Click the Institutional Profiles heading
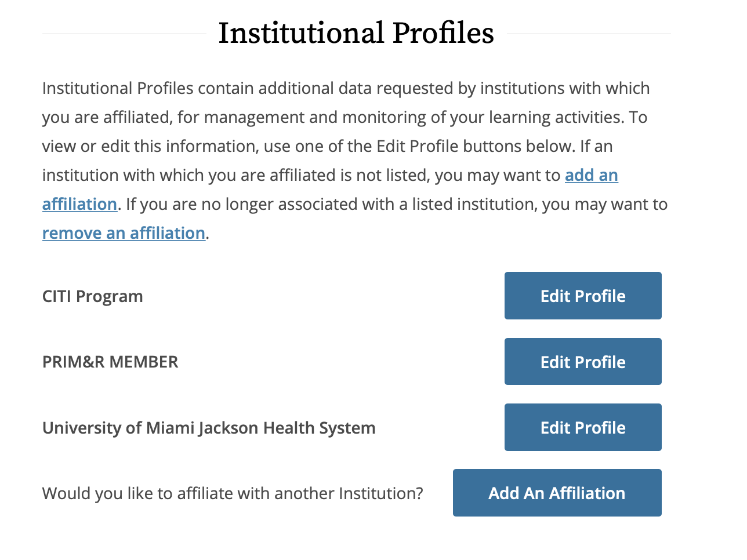The image size is (747, 560). tap(356, 33)
